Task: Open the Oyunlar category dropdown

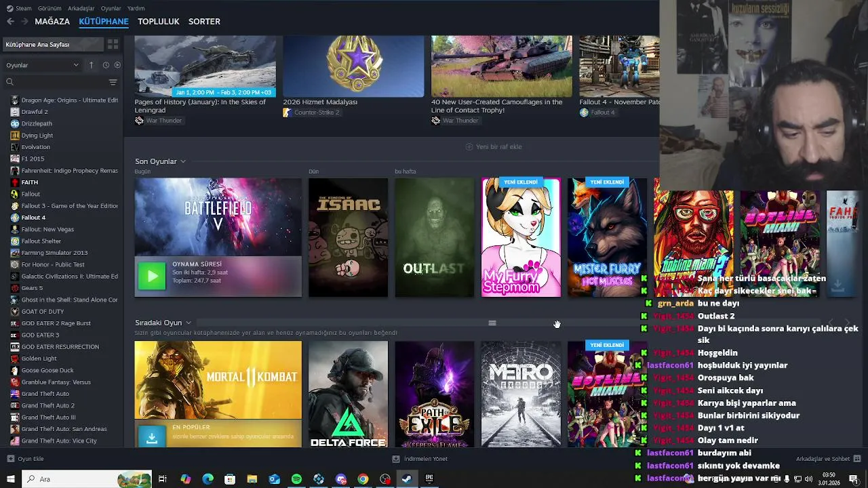Action: (42, 65)
